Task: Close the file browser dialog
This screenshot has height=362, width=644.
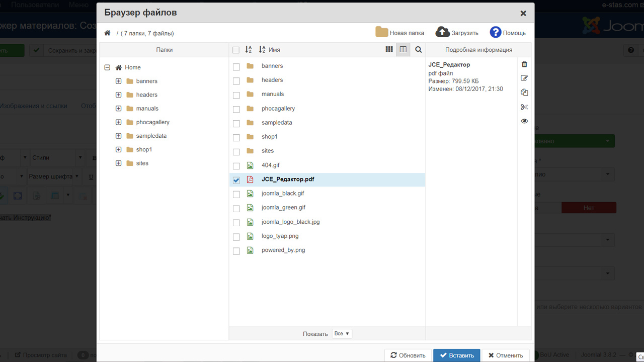Action: tap(523, 14)
